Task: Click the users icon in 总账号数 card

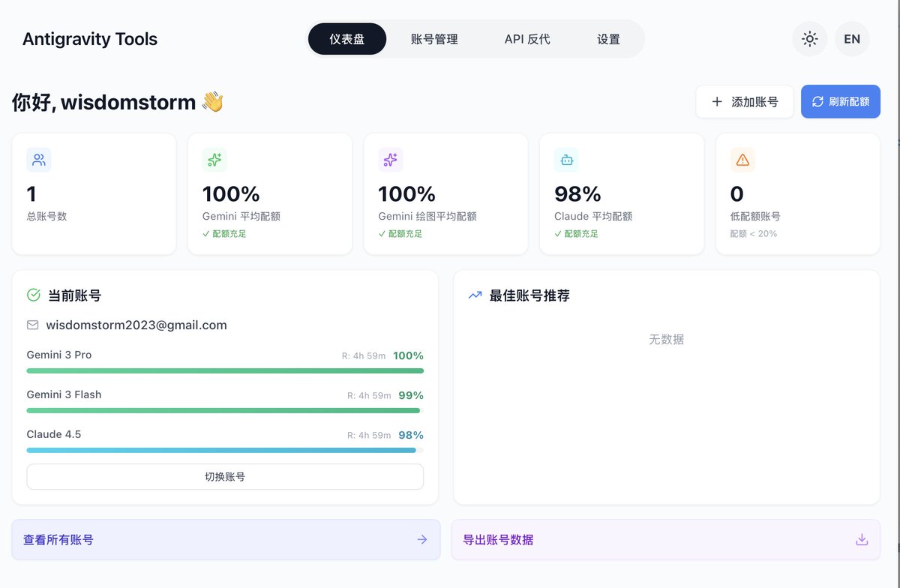Action: pyautogui.click(x=39, y=160)
